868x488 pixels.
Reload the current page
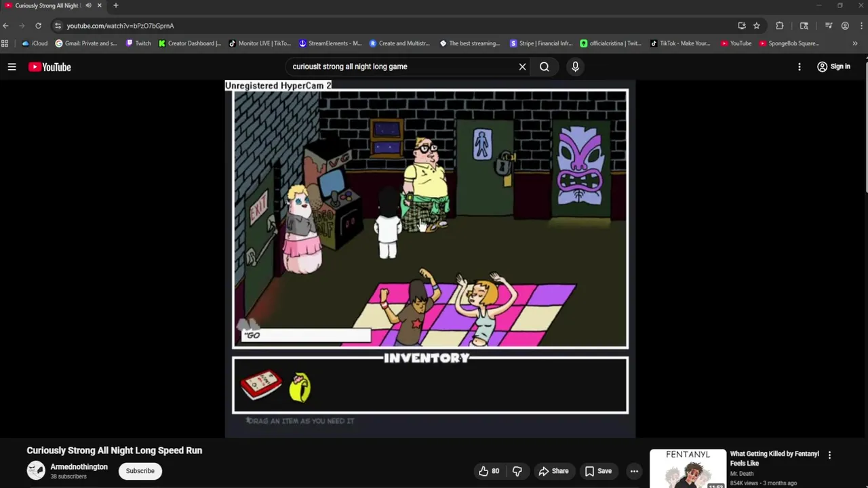[x=38, y=26]
